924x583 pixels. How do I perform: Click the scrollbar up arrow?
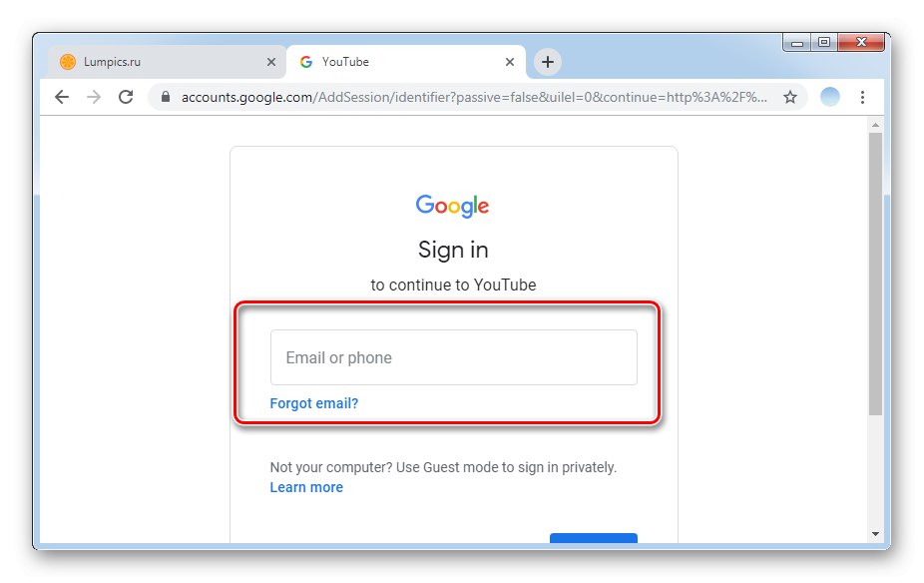(x=875, y=125)
